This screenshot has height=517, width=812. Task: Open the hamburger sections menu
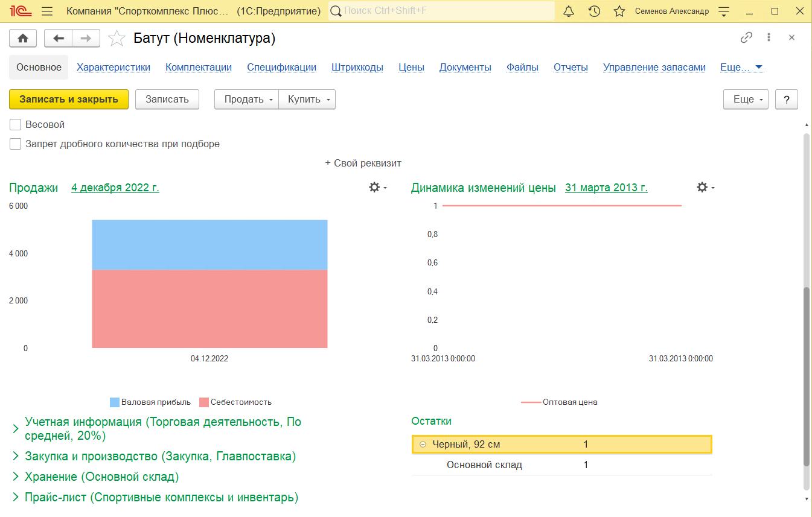[47, 11]
